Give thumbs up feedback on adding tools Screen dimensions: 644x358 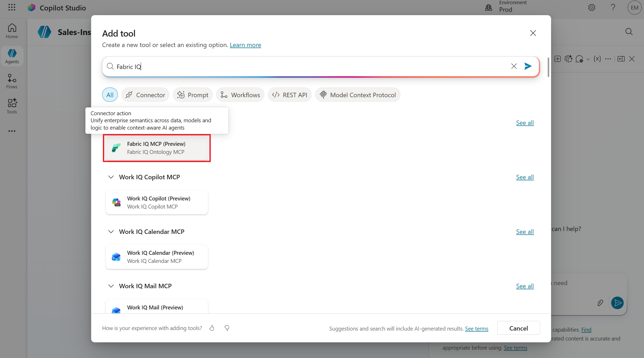click(212, 328)
